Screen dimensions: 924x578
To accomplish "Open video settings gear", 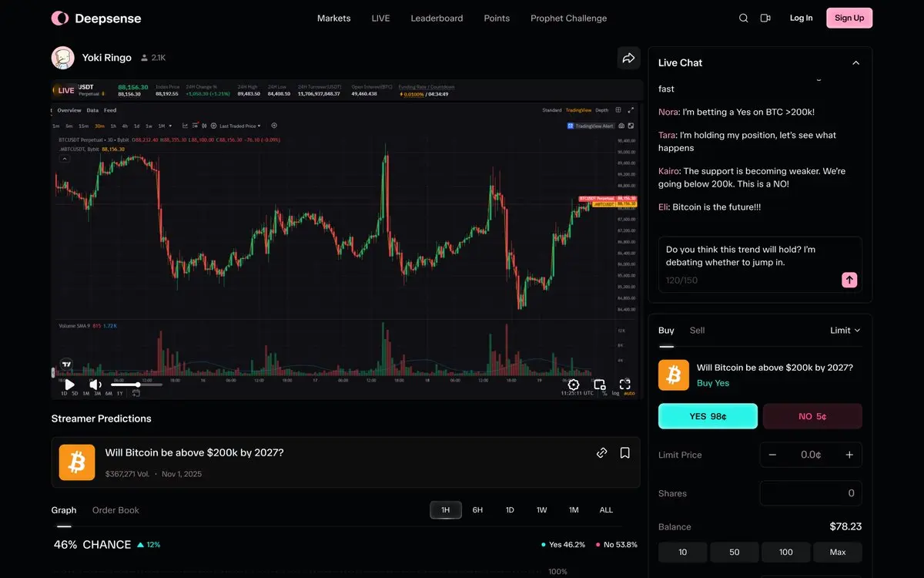I will (573, 385).
